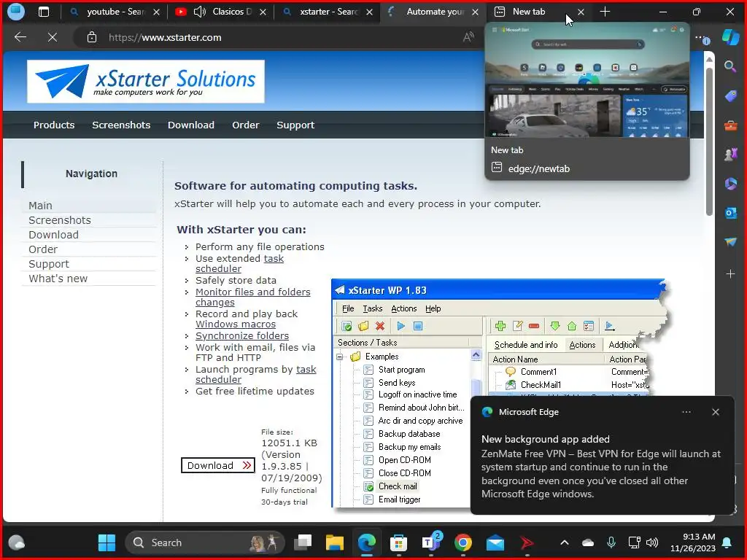Follow the Synchronize folders link
Screen dimensions: 747x560
(242, 335)
